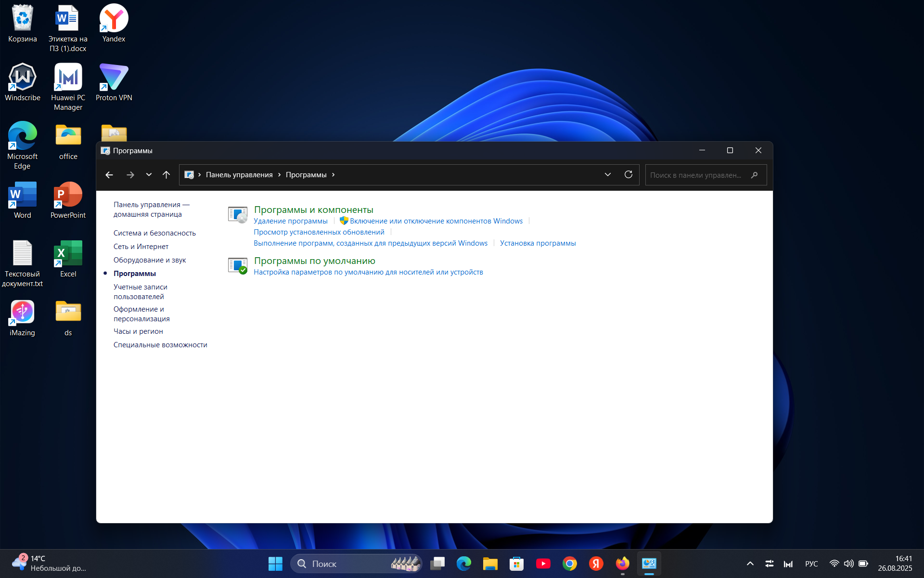Viewport: 924px width, 578px height.
Task: Open Firefox from the taskbar
Action: [x=622, y=564]
